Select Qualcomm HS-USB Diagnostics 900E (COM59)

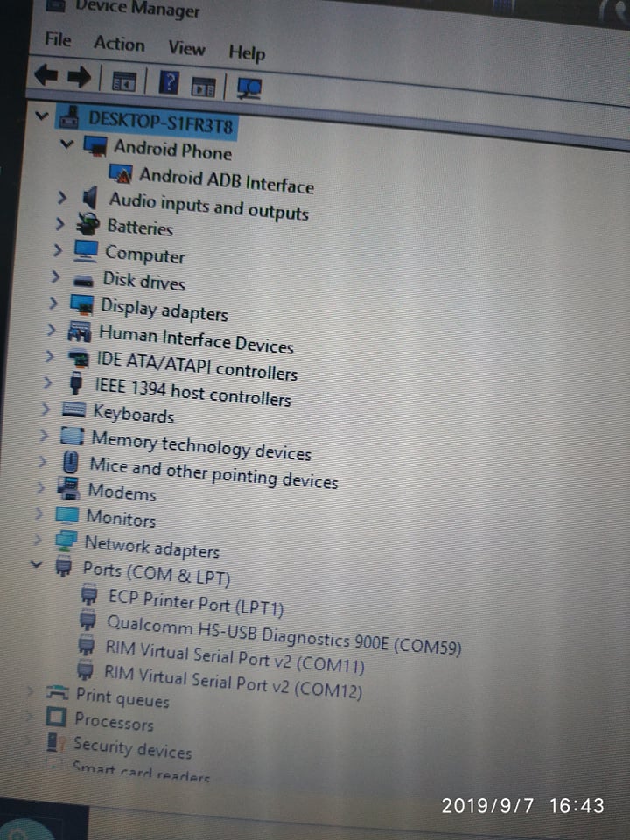[283, 634]
